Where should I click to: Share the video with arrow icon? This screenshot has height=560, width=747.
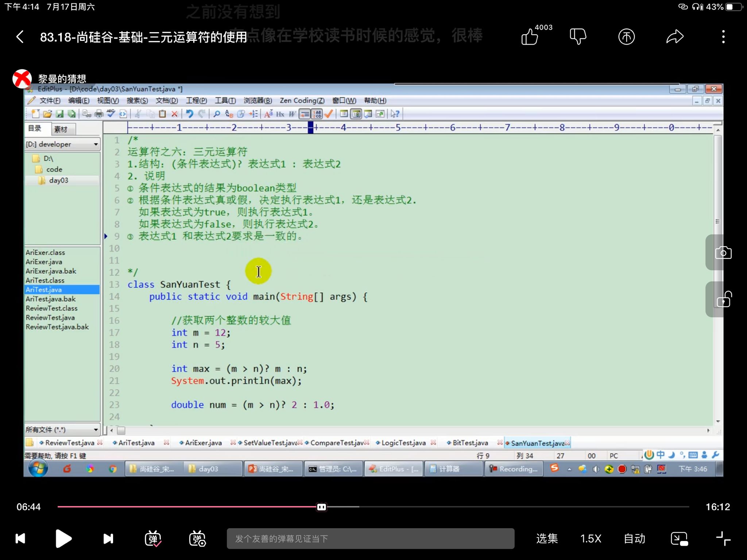675,37
